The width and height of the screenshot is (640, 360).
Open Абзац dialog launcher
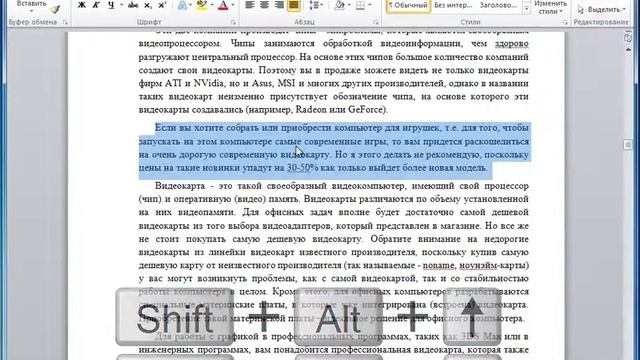pos(376,22)
